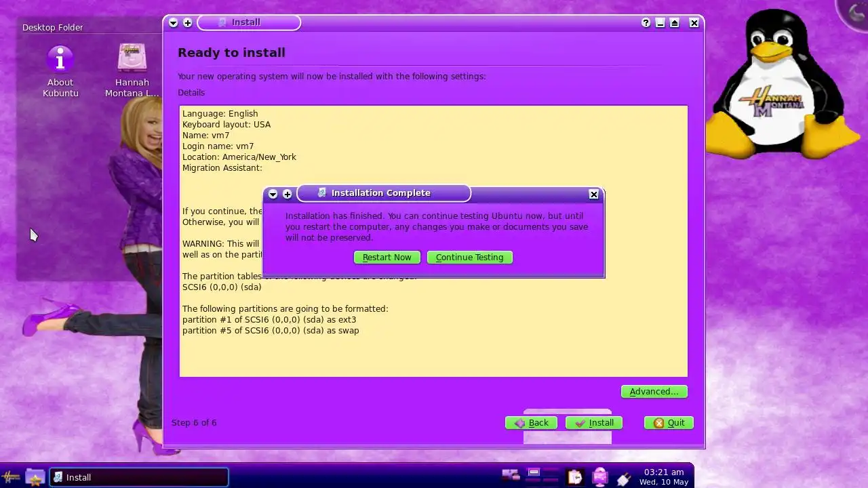Open the clipboard tray icon
The width and height of the screenshot is (868, 488).
click(x=575, y=477)
